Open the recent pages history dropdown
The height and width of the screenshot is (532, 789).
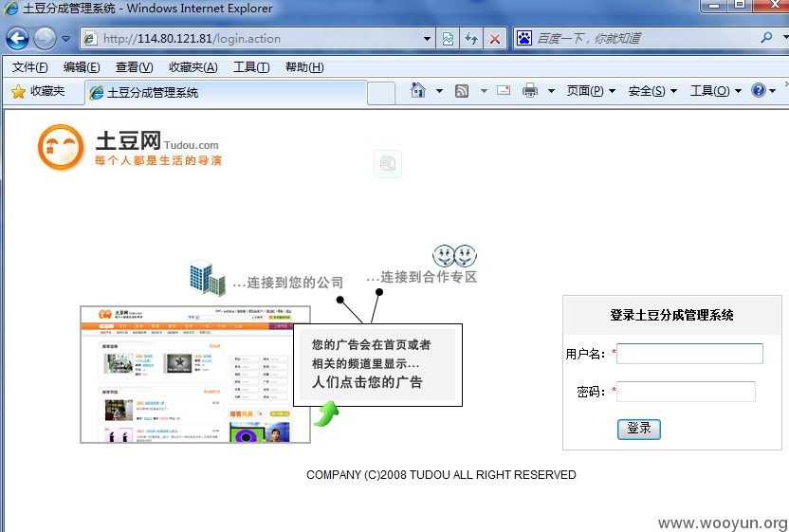click(x=66, y=38)
